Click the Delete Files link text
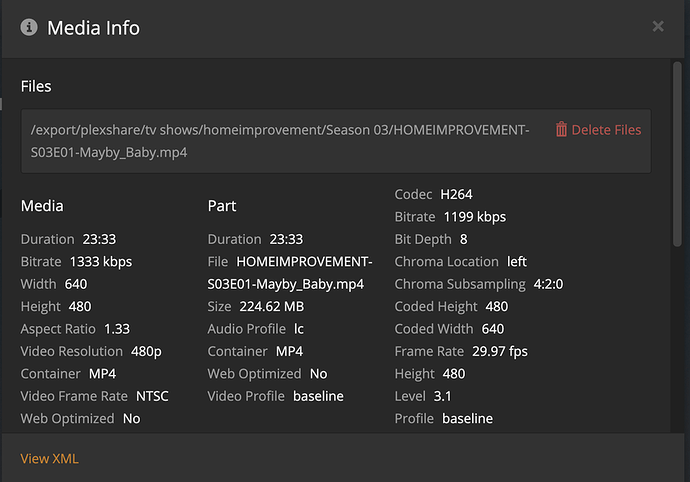The width and height of the screenshot is (690, 482). coord(606,129)
